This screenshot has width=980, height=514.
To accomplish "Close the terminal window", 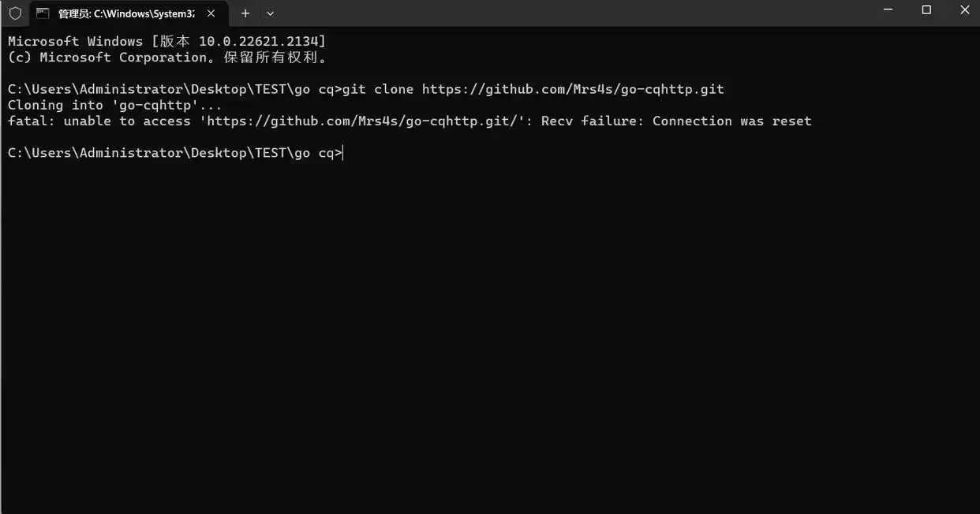I will (x=965, y=10).
